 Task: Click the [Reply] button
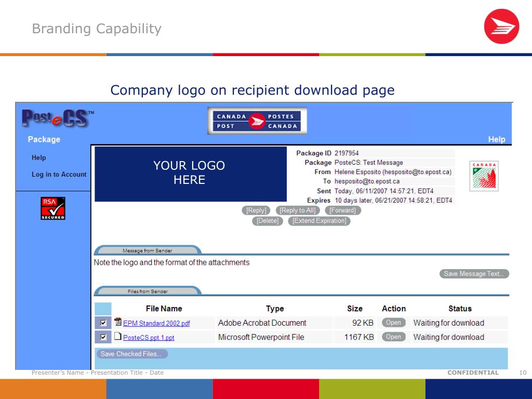tap(256, 210)
